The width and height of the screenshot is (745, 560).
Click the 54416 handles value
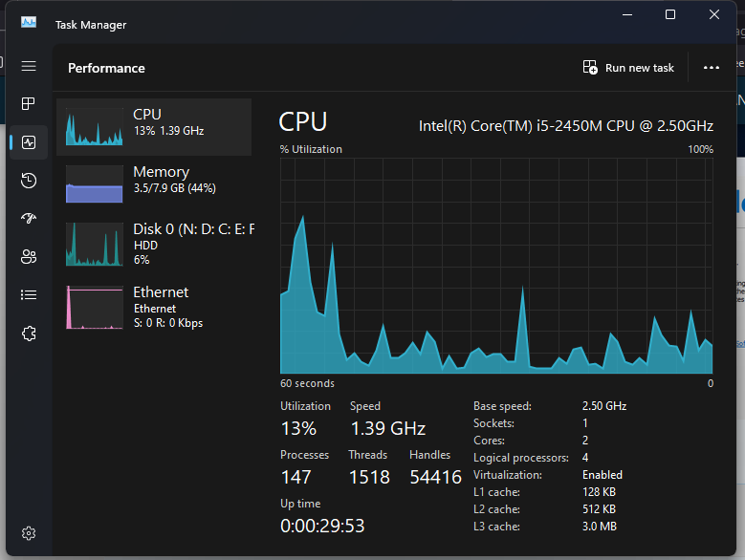(436, 477)
